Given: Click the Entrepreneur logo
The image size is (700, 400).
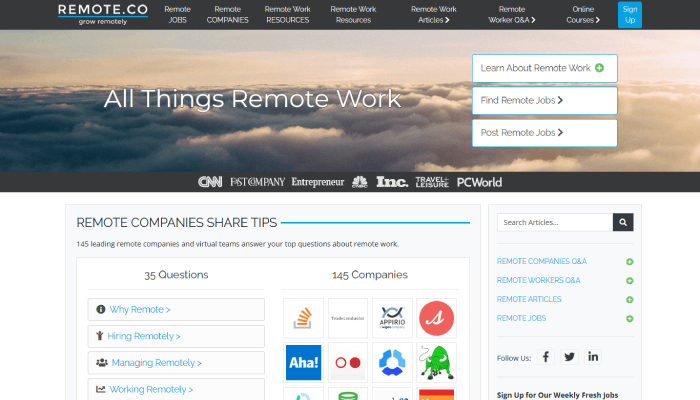Looking at the screenshot, I should [318, 182].
